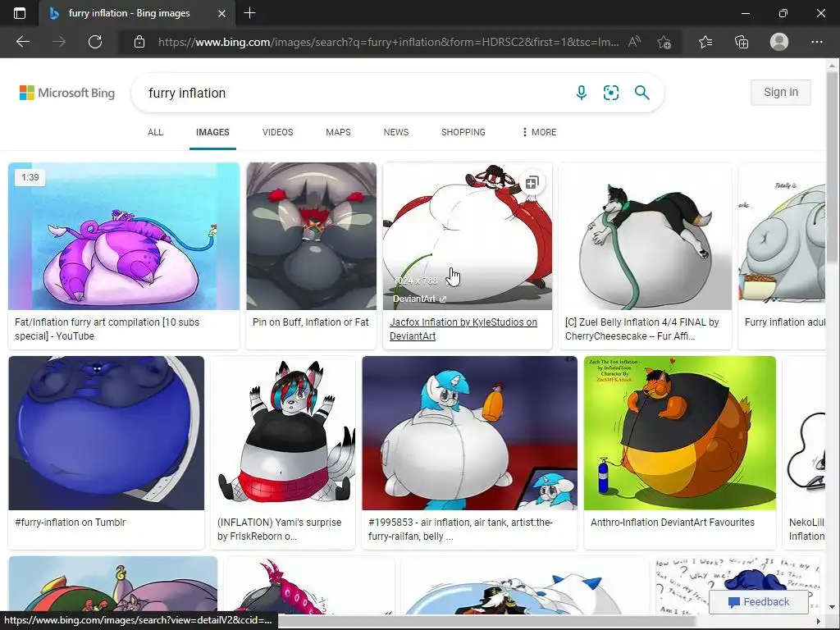Open the Feedback button
This screenshot has width=840, height=630.
(759, 601)
